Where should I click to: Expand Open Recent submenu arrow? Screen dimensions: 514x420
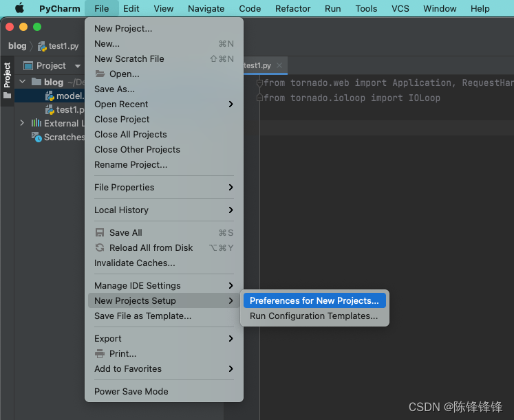click(231, 104)
